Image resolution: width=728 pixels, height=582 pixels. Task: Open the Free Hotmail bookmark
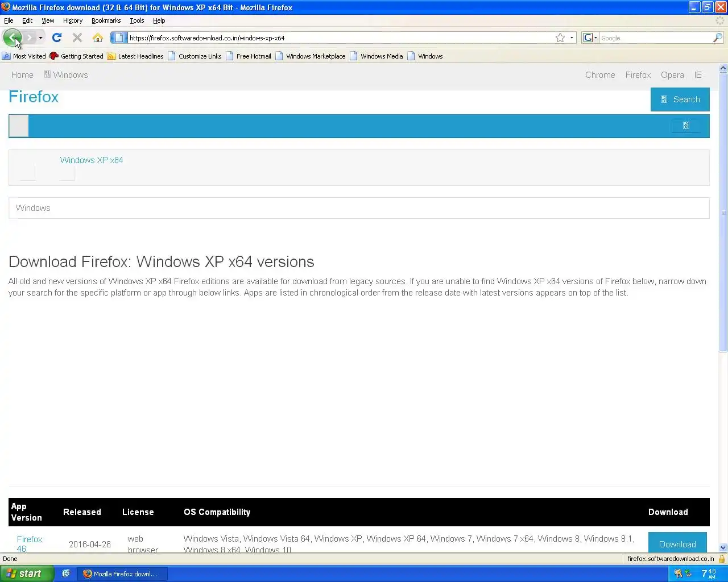tap(248, 56)
